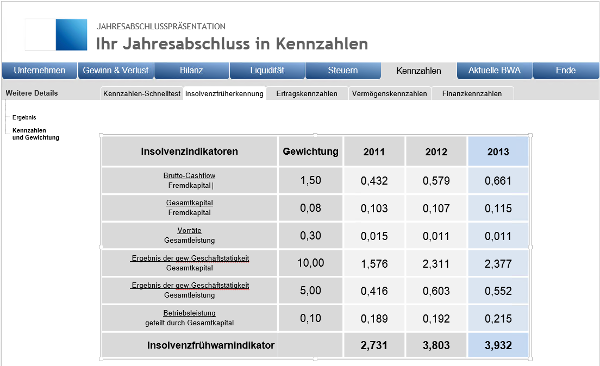600x366 pixels.
Task: Open the Vermögenskennzahlen sub-tab
Action: click(x=390, y=93)
